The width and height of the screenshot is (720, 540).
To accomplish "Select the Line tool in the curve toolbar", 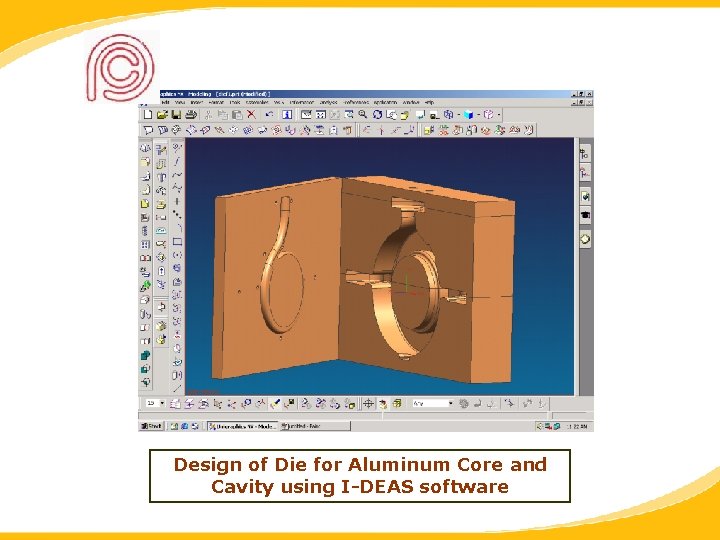I will pyautogui.click(x=177, y=161).
